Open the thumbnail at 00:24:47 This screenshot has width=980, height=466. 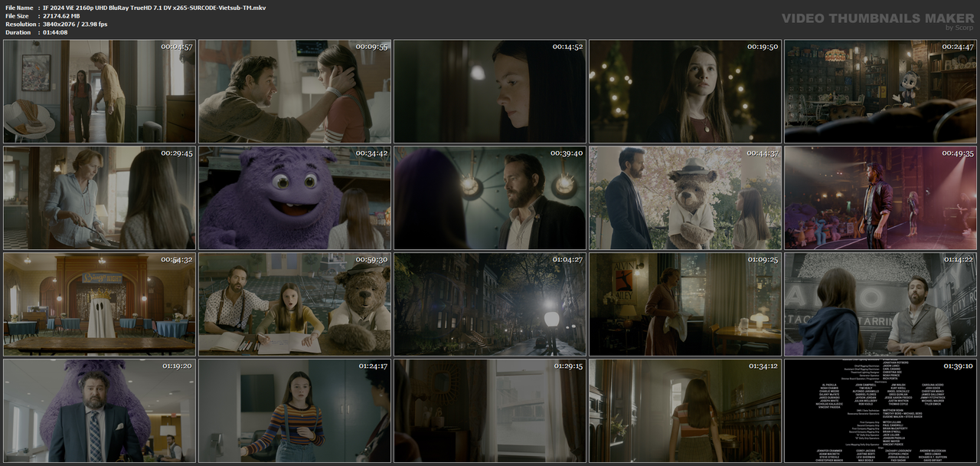pyautogui.click(x=880, y=92)
